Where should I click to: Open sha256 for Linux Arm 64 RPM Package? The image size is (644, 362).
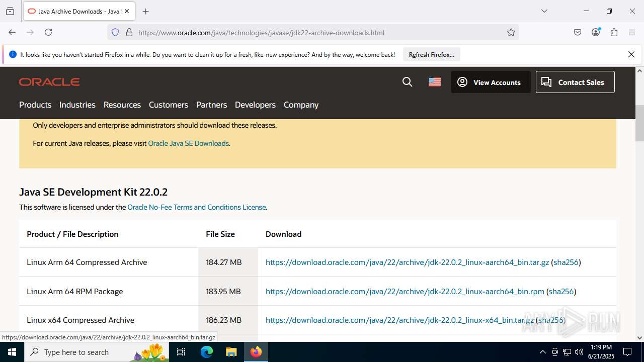(561, 292)
